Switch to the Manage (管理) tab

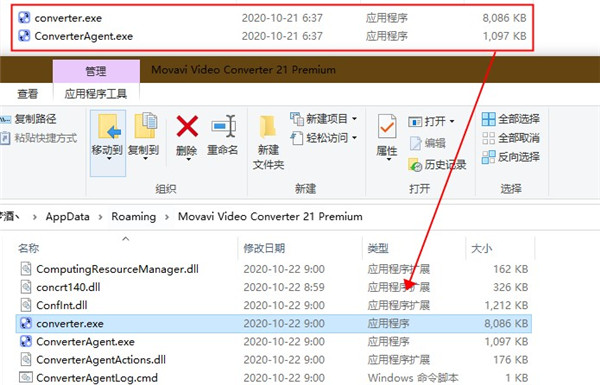pyautogui.click(x=96, y=71)
